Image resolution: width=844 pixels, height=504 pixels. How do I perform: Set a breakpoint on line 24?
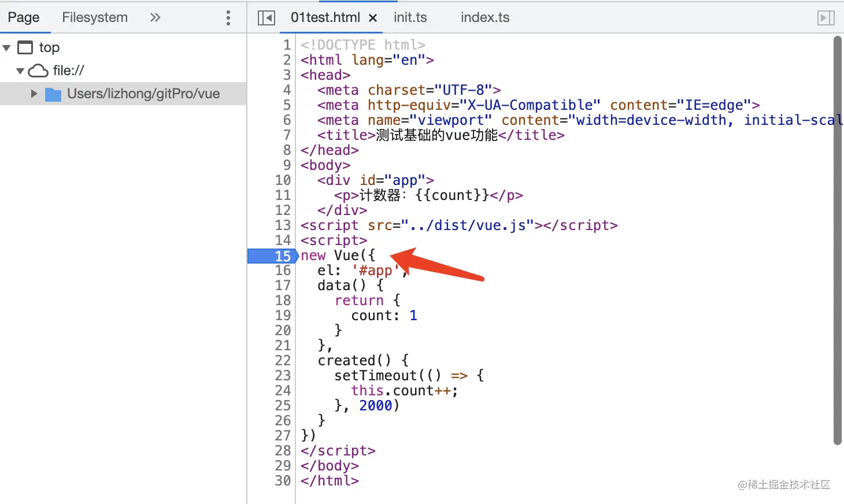(x=283, y=391)
